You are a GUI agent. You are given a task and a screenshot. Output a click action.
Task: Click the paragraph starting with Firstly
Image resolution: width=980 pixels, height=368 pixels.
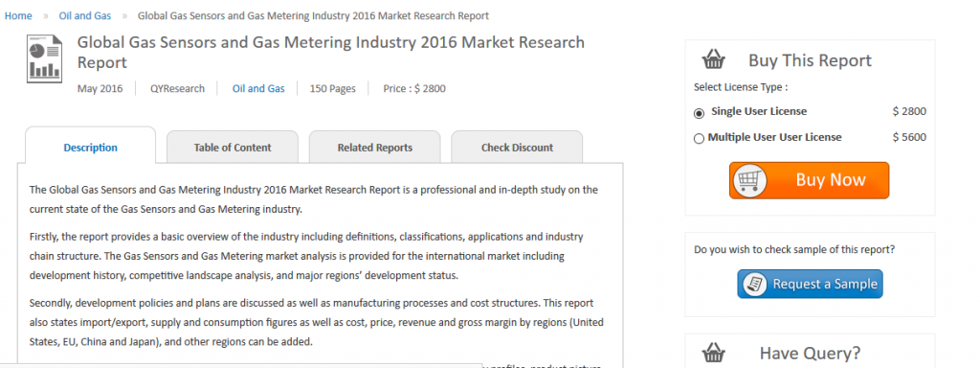tap(306, 256)
